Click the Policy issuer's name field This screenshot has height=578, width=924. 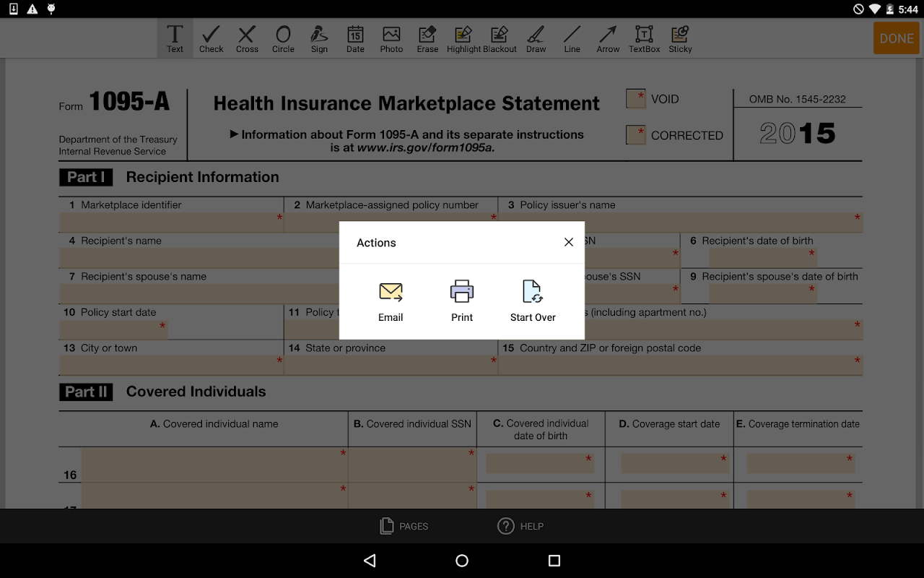tap(681, 223)
